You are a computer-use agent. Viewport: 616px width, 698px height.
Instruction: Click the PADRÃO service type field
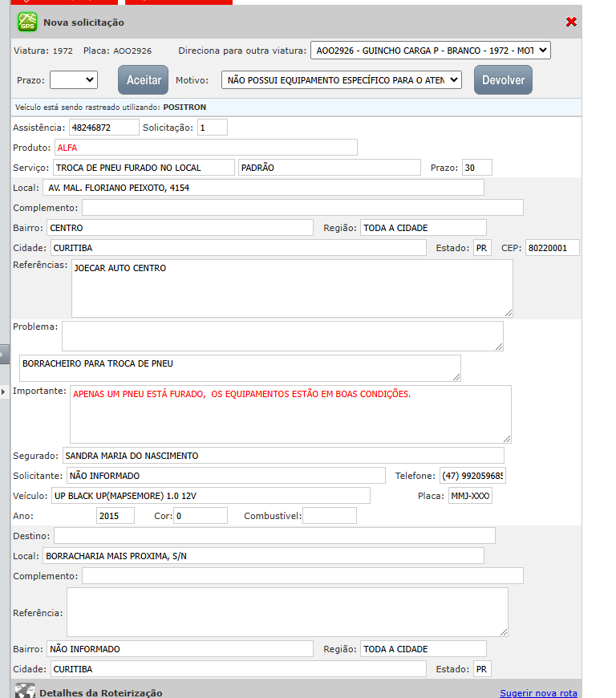tap(330, 168)
